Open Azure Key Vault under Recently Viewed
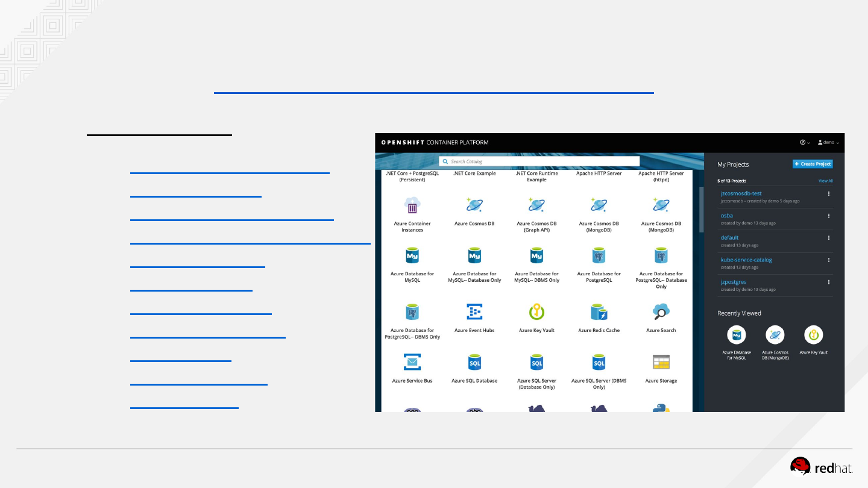This screenshot has width=868, height=488. pos(814,335)
